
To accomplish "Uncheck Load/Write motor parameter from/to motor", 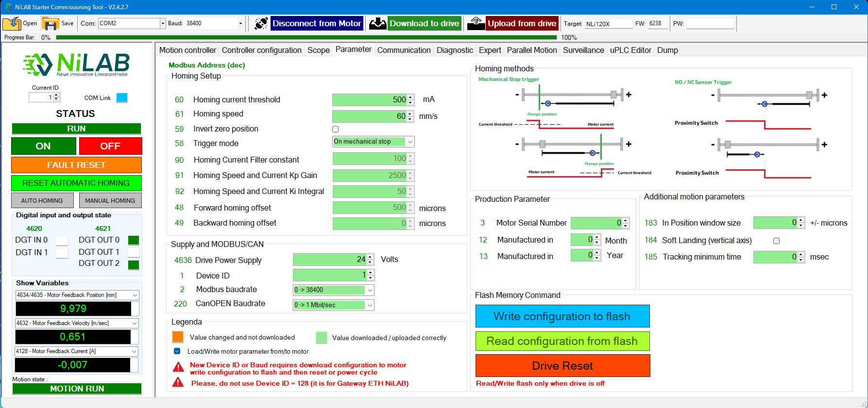I will (x=177, y=351).
